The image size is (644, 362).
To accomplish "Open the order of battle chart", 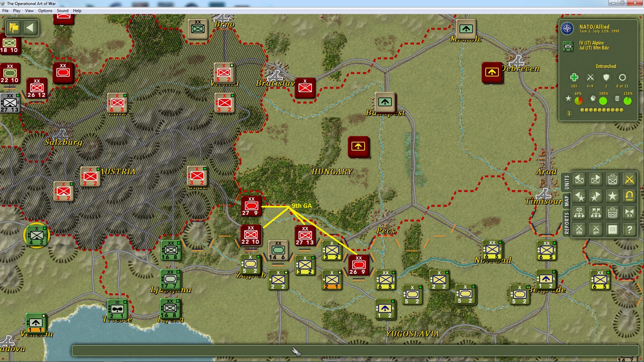I will coord(579,213).
